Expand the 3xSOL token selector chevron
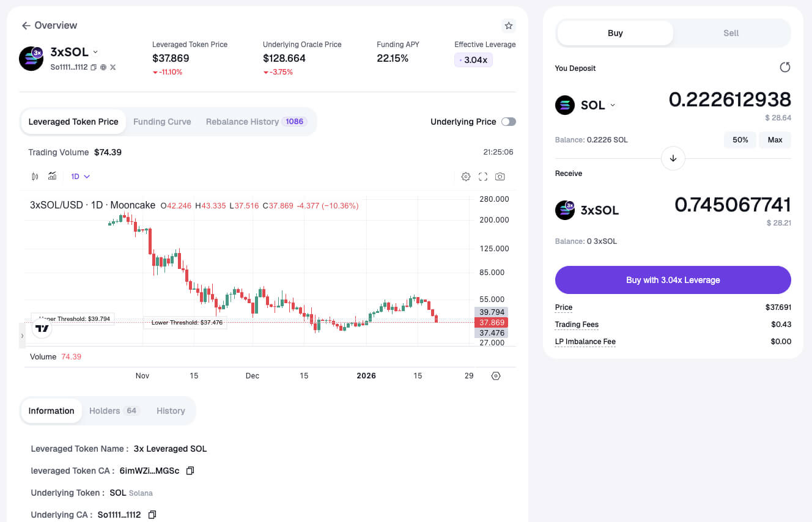The image size is (812, 522). 95,53
